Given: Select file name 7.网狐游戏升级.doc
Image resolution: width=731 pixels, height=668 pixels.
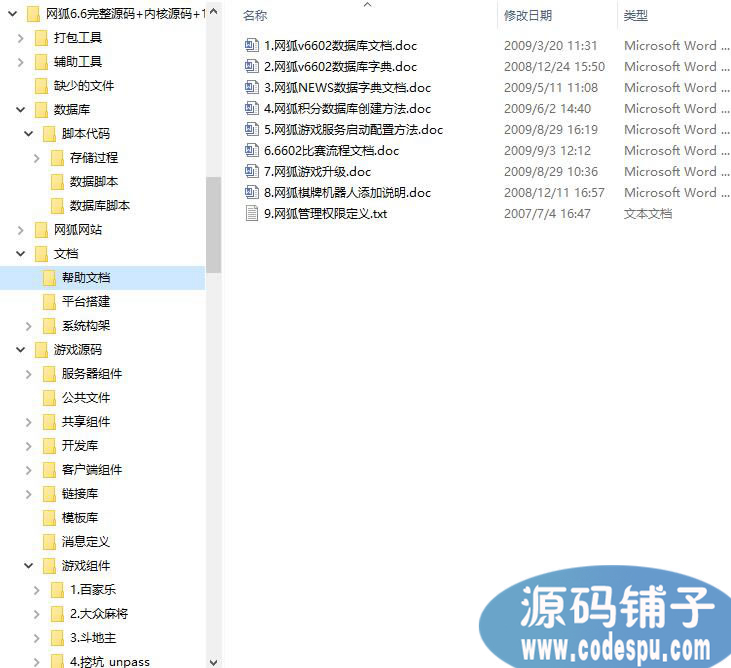Looking at the screenshot, I should pos(317,172).
